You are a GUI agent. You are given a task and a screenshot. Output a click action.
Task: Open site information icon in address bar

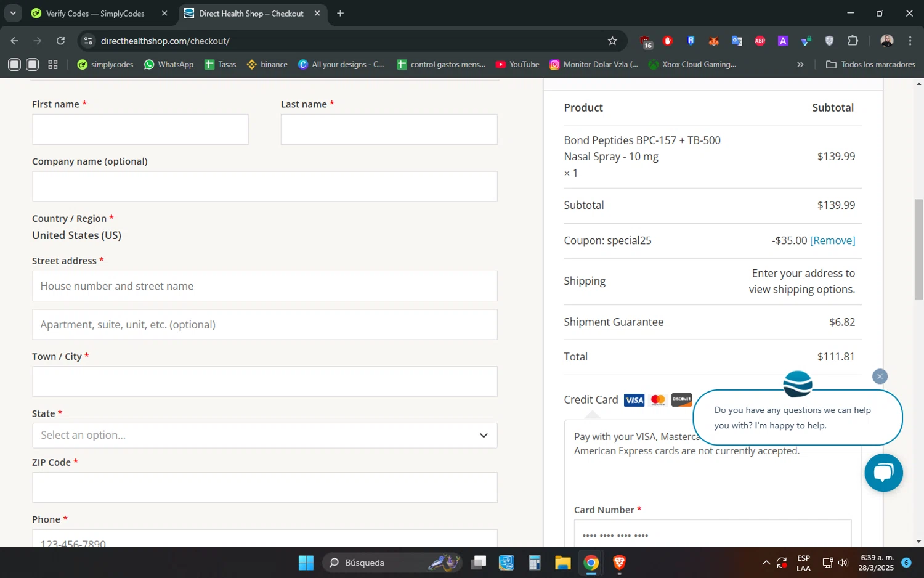[88, 41]
